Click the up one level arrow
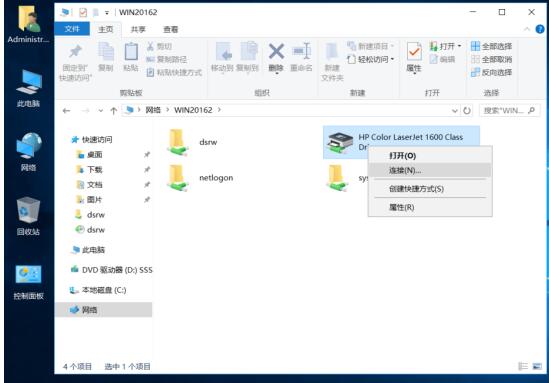 click(113, 111)
